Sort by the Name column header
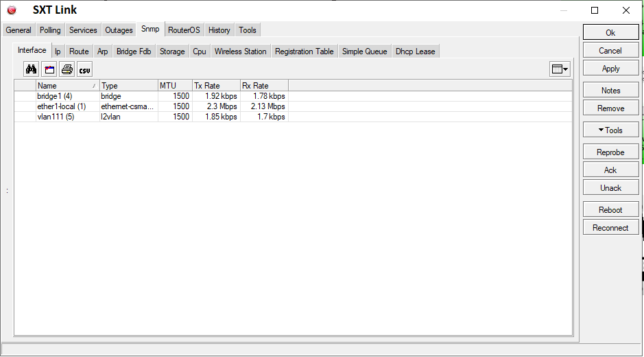This screenshot has width=644, height=357. click(68, 86)
